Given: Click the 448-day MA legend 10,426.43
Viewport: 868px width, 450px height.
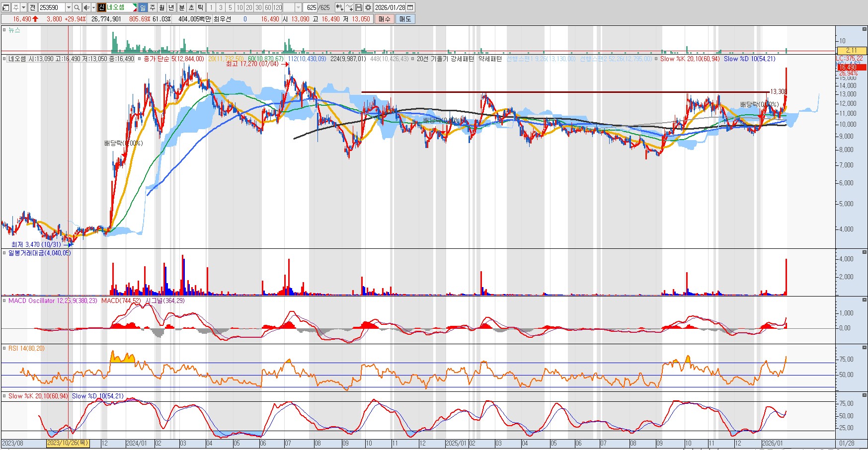Looking at the screenshot, I should 389,59.
